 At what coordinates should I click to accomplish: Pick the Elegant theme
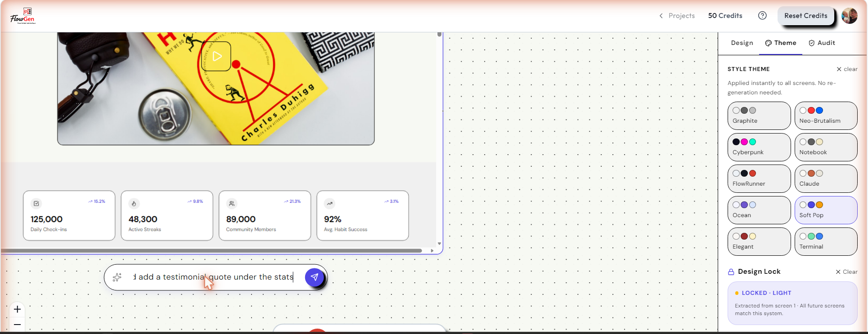point(759,242)
